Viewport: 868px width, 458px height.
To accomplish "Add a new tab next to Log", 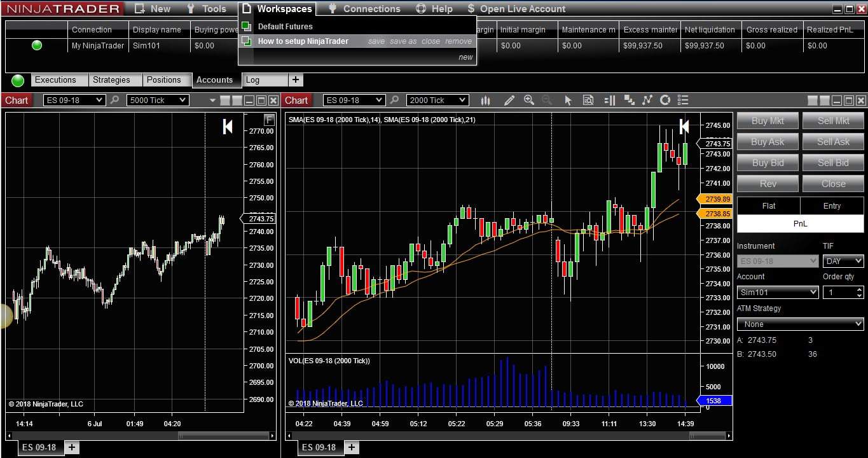I will [296, 80].
